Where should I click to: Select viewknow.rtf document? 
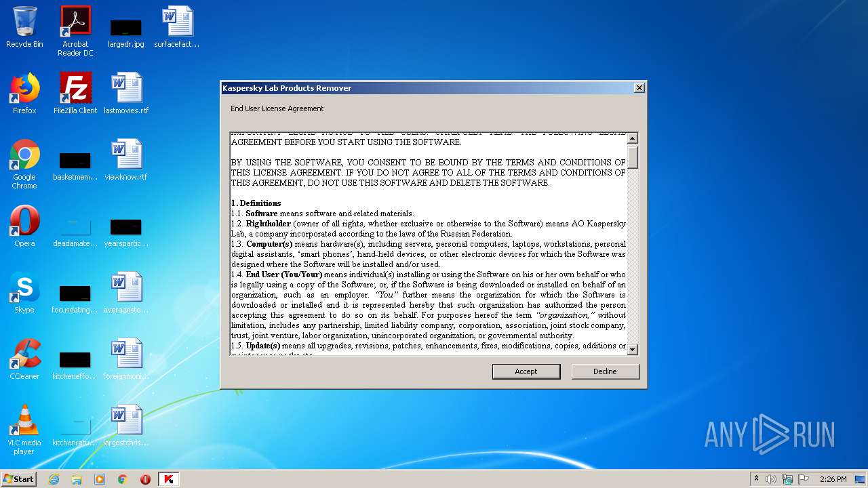coord(126,160)
